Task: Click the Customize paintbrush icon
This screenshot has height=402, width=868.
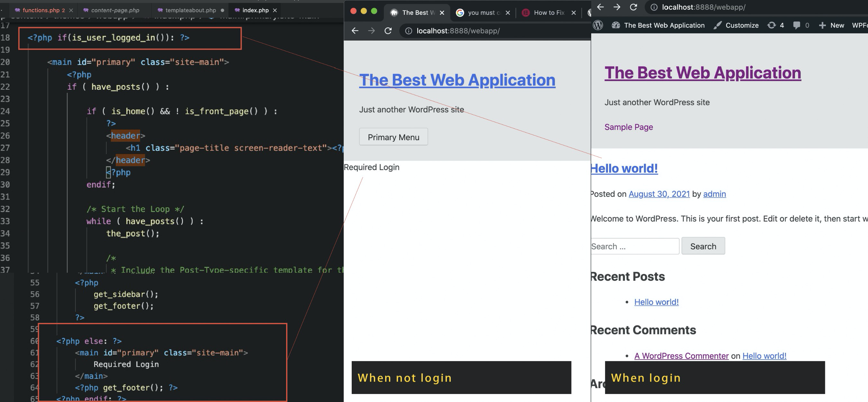Action: tap(717, 25)
